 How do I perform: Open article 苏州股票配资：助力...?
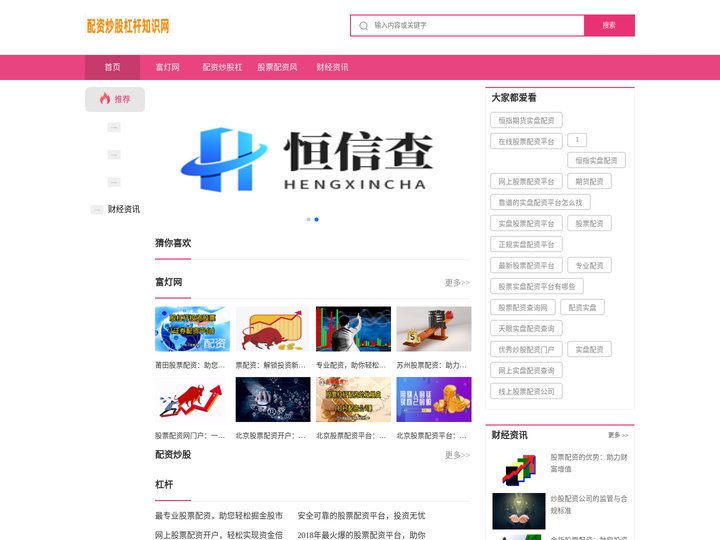pos(432,365)
